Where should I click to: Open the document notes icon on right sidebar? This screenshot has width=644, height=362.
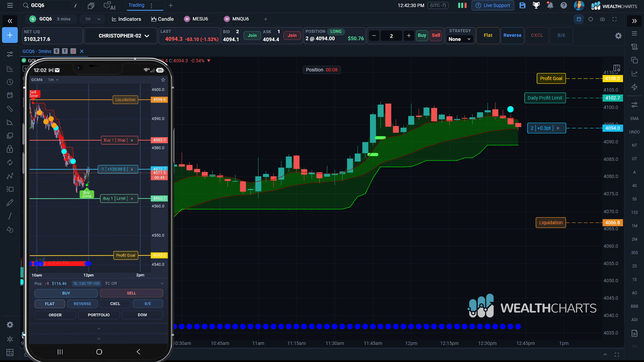pyautogui.click(x=634, y=333)
